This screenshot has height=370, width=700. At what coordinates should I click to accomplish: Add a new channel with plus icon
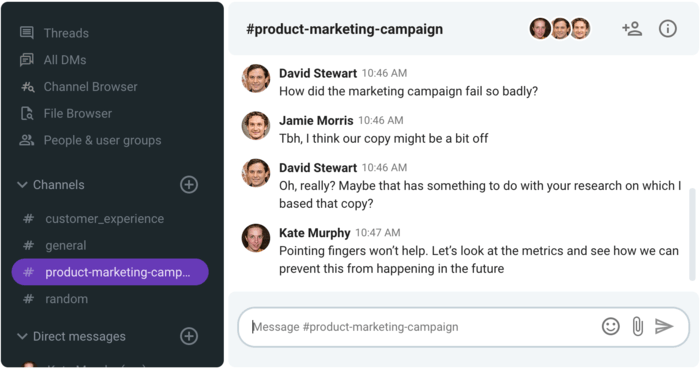(189, 184)
